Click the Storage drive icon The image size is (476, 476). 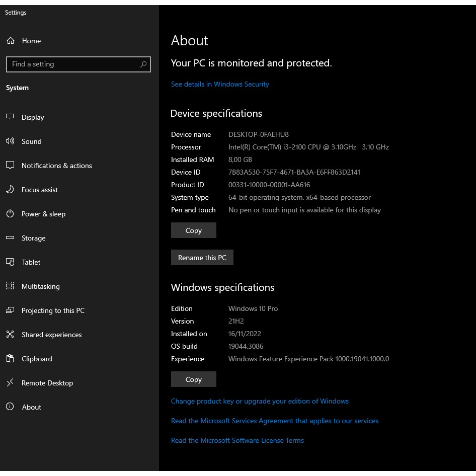[10, 237]
